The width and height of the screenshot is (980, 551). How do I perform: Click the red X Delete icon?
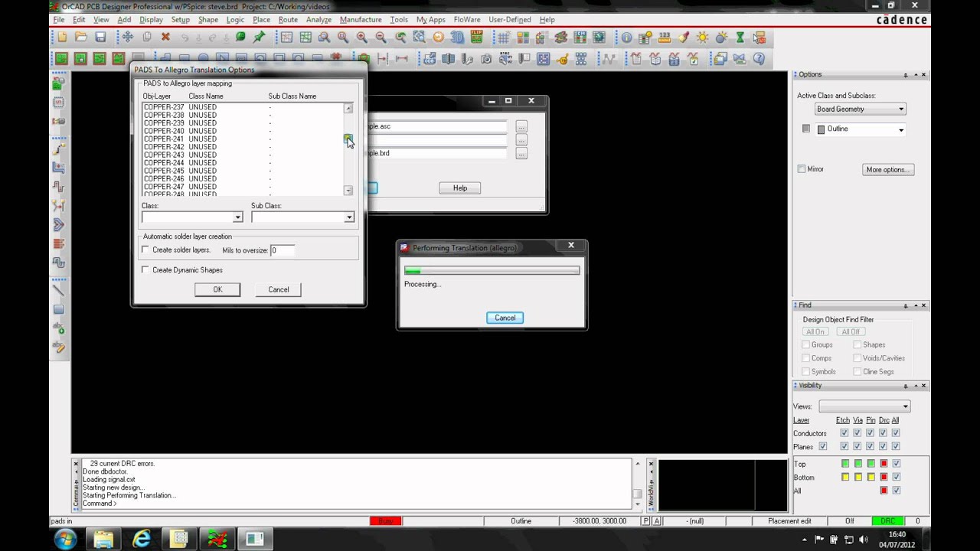tap(165, 37)
